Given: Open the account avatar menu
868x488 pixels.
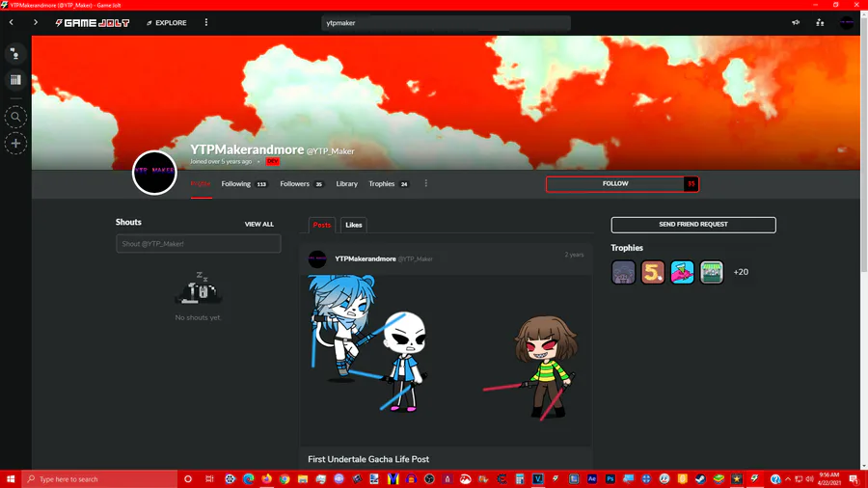Looking at the screenshot, I should pyautogui.click(x=847, y=23).
